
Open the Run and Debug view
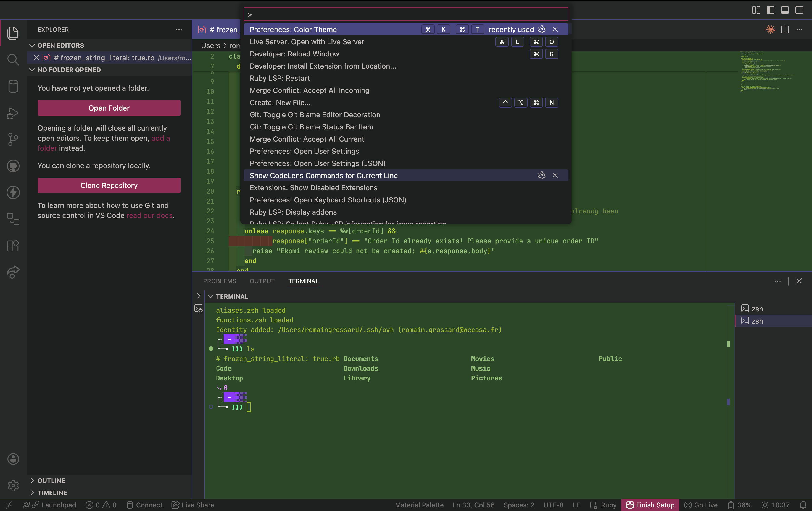(13, 113)
